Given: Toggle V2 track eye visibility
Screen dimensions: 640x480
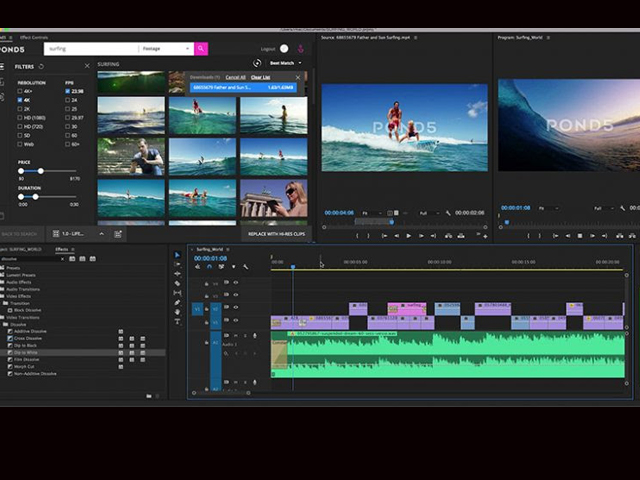Looking at the screenshot, I should pos(236,307).
